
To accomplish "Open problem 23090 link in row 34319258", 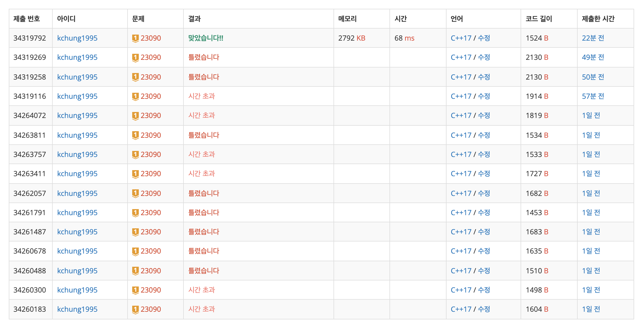I will (151, 77).
